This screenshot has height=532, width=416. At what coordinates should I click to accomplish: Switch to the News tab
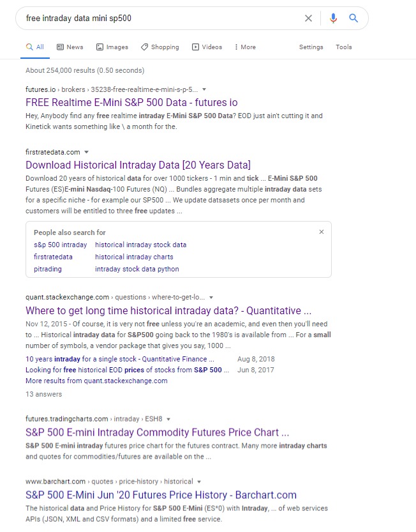[70, 47]
